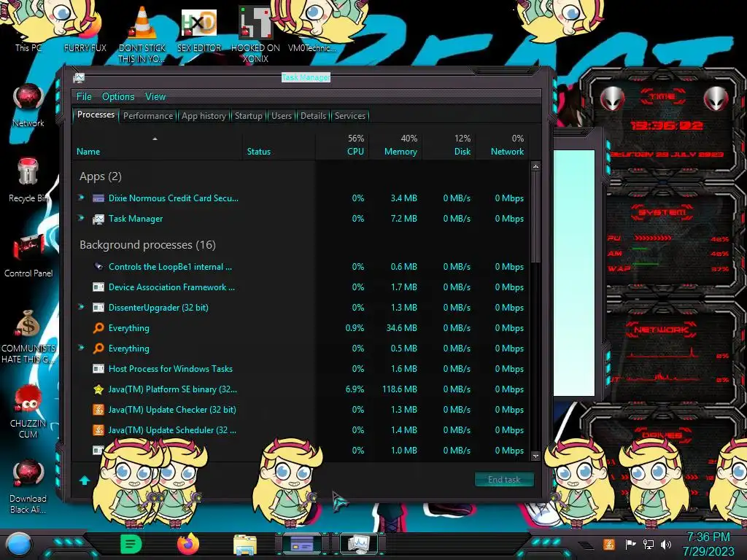Open the View menu
This screenshot has height=560, width=747.
point(155,97)
